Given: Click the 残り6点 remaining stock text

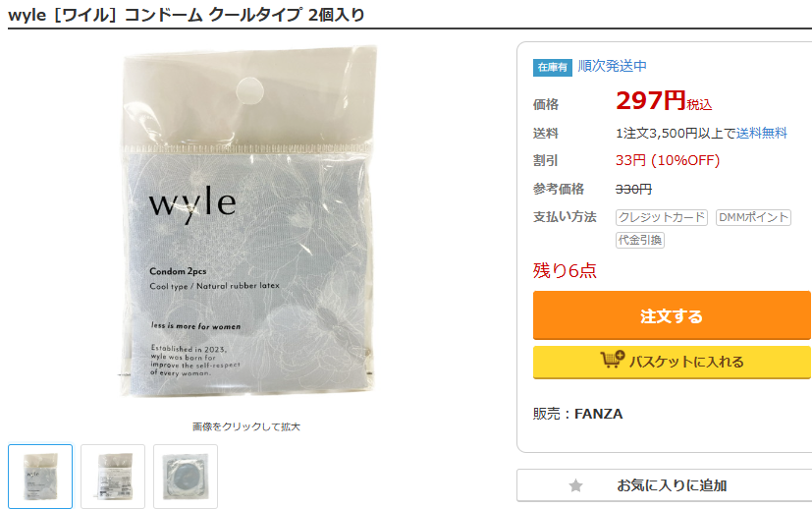Looking at the screenshot, I should (565, 270).
